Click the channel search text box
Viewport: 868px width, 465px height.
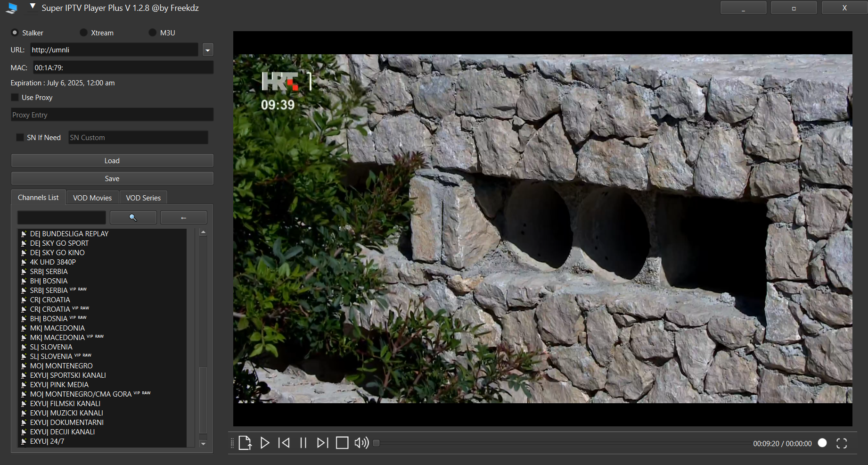pyautogui.click(x=62, y=217)
